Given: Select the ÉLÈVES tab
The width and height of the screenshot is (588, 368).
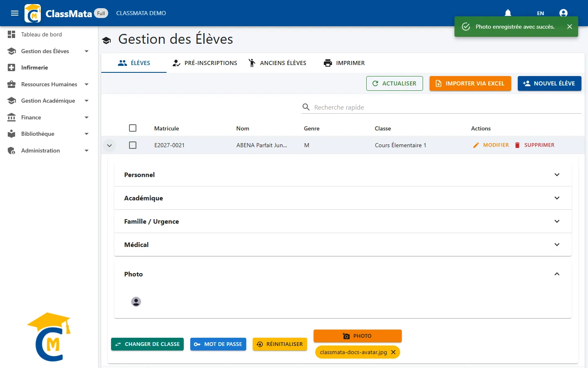Looking at the screenshot, I should click(x=134, y=63).
